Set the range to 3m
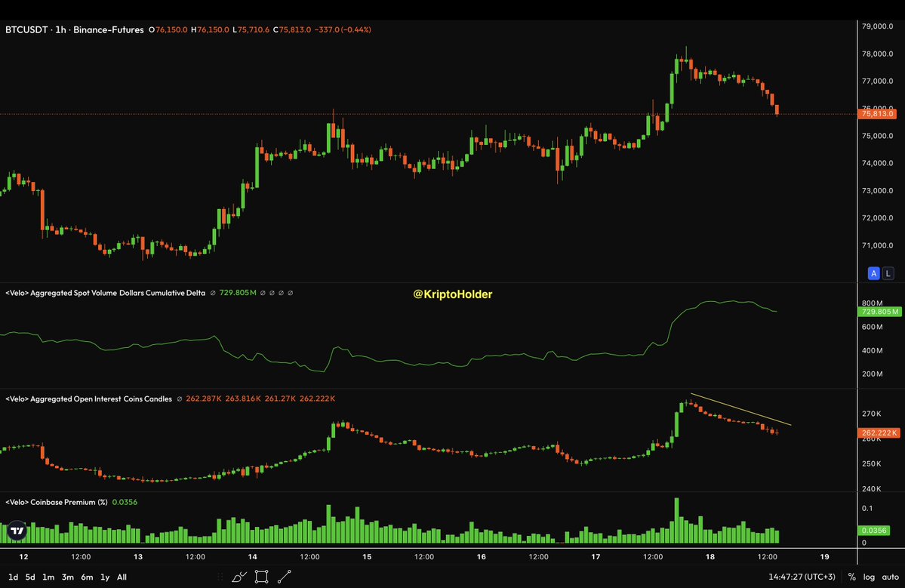 click(x=67, y=577)
